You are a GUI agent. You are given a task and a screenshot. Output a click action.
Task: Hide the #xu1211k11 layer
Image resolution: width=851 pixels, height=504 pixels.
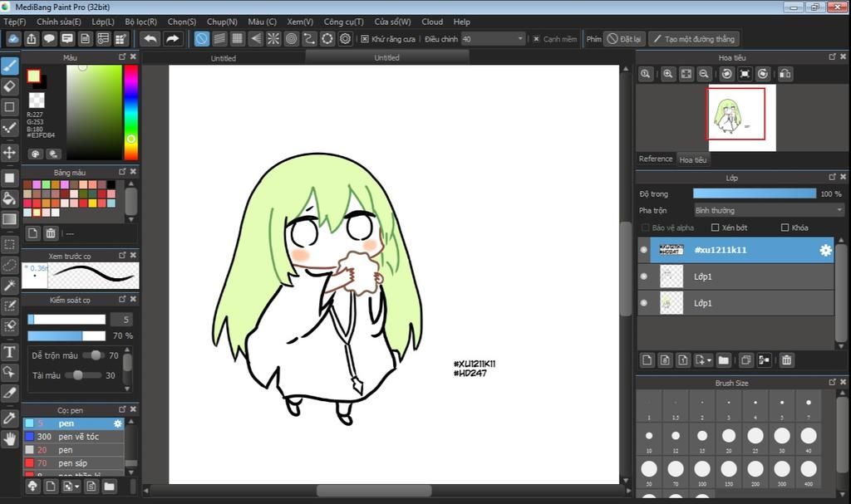[644, 250]
